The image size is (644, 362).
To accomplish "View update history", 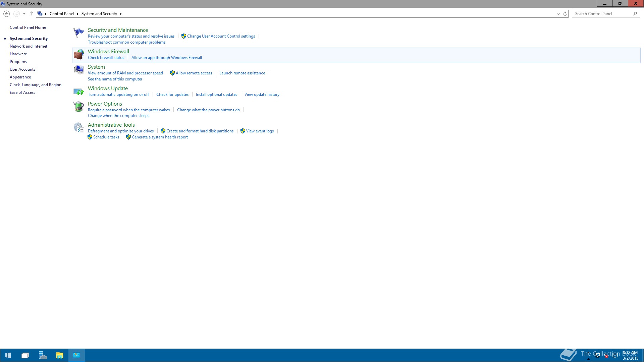I will [x=262, y=95].
